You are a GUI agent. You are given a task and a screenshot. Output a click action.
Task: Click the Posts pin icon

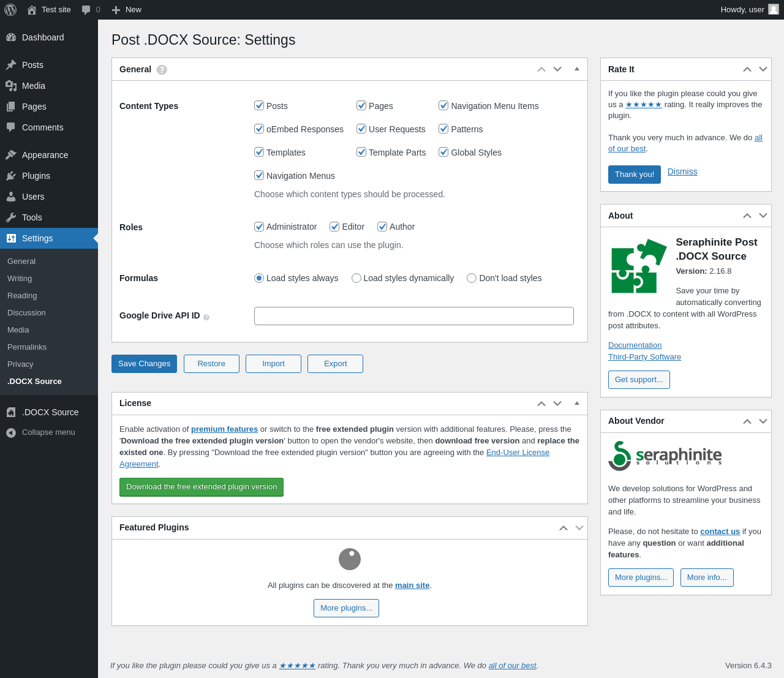pyautogui.click(x=11, y=65)
